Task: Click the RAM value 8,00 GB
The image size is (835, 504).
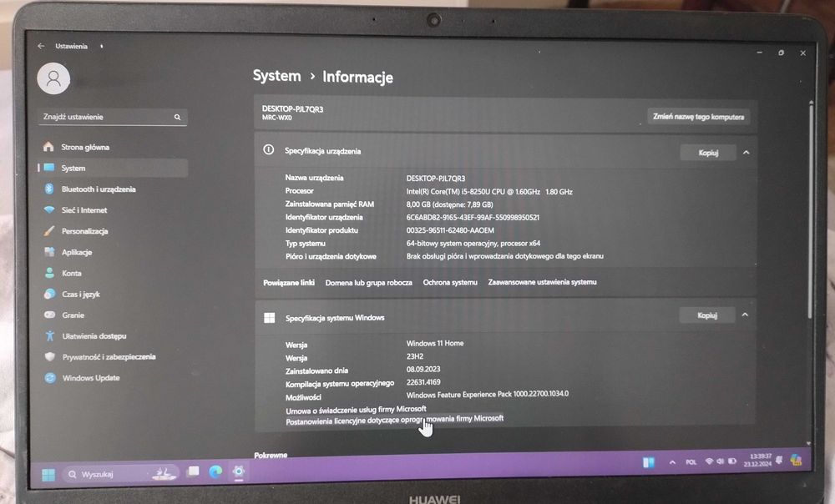Action: 449,204
